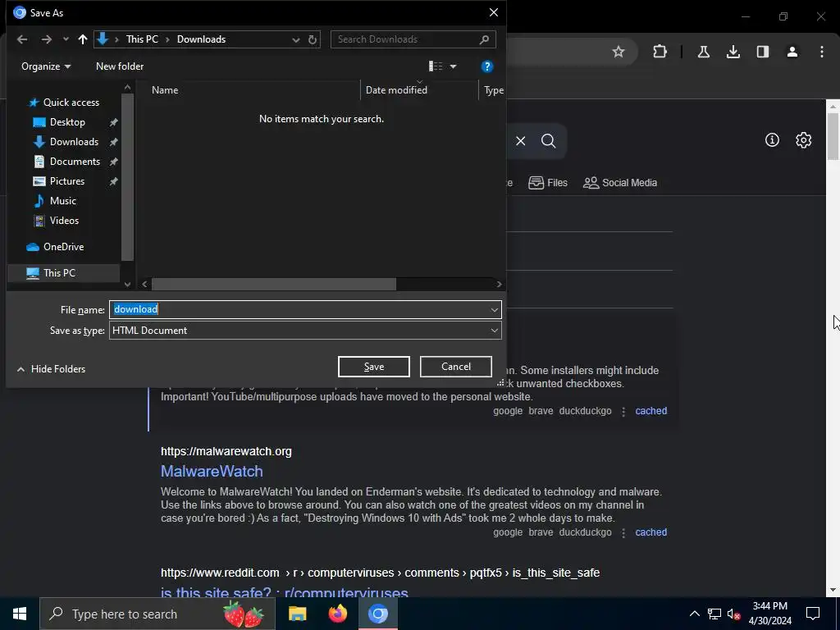The image size is (840, 630).
Task: Open the dialog Help icon
Action: pos(487,66)
